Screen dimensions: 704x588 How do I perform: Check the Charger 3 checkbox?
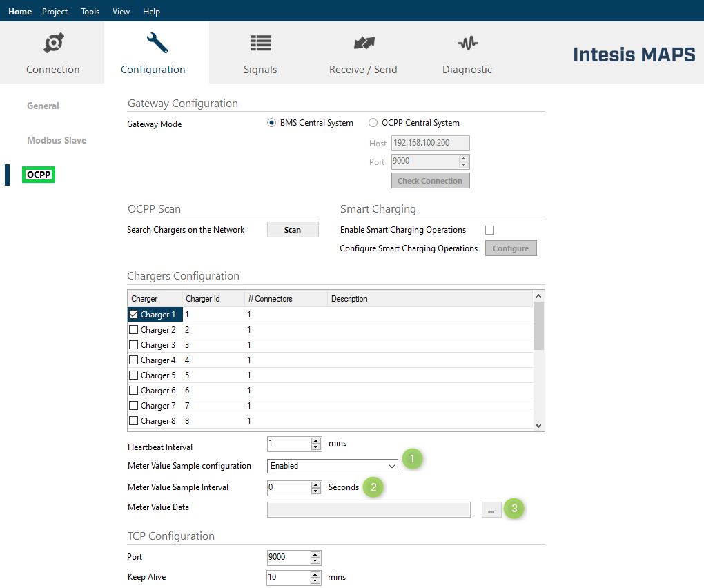[x=133, y=344]
